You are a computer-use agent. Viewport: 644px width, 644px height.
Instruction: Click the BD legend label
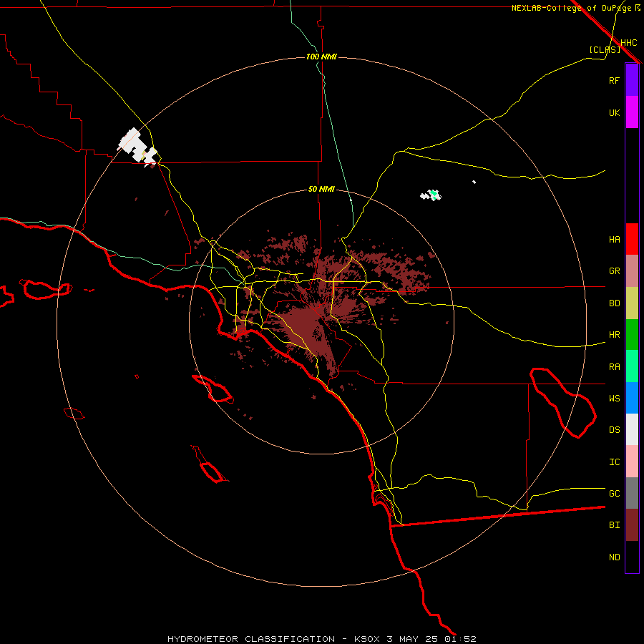tap(614, 303)
